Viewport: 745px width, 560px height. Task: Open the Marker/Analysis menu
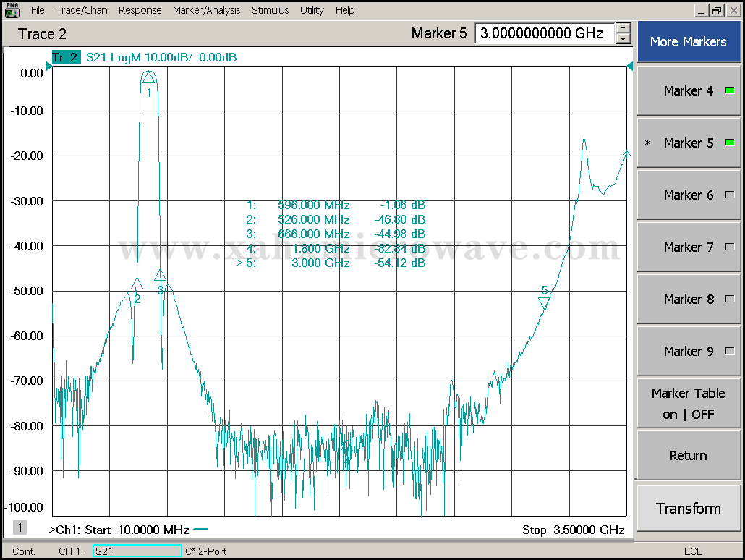(206, 10)
